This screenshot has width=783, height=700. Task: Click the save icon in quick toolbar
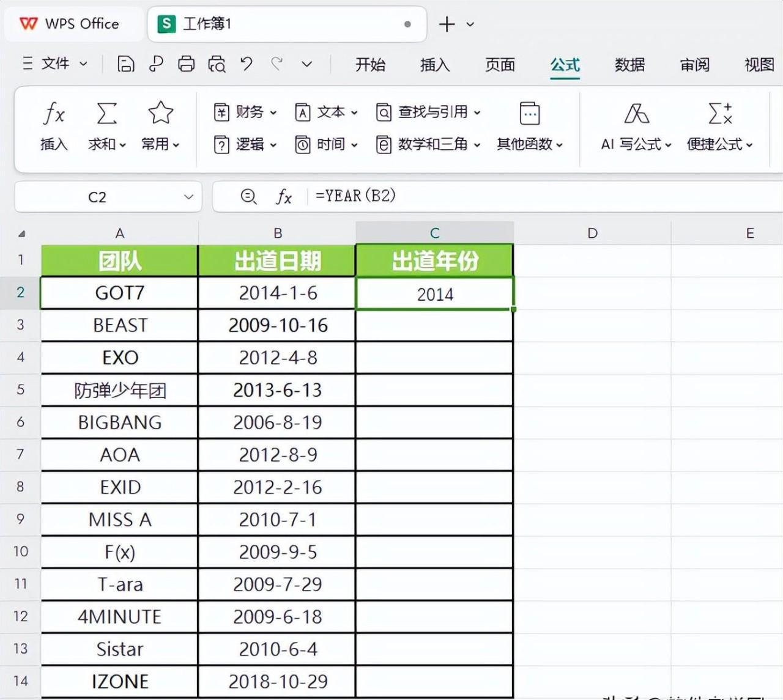click(125, 64)
